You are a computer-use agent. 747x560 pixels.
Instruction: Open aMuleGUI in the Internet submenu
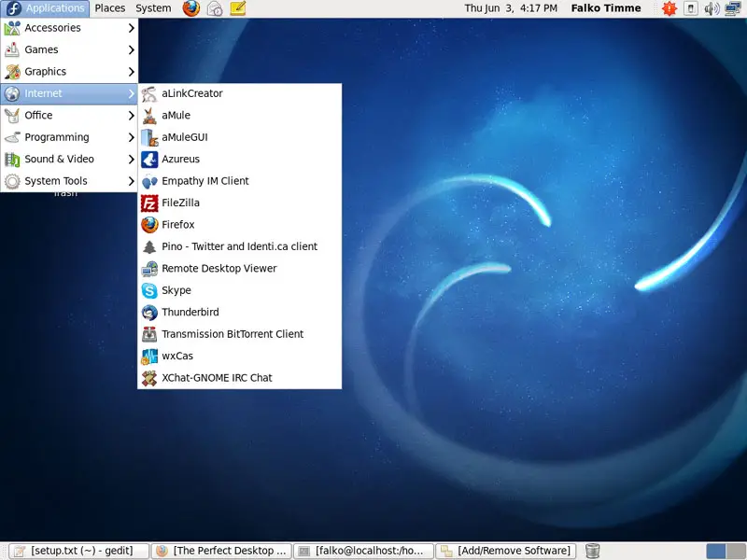(x=240, y=137)
